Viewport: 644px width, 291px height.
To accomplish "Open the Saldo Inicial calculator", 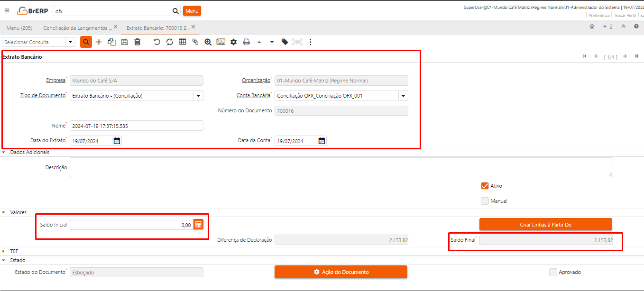I will coord(198,225).
